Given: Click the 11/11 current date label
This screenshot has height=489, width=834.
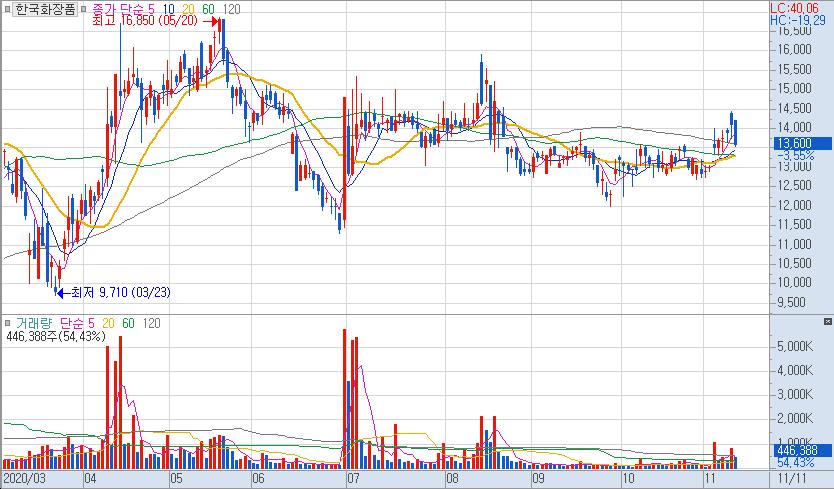Looking at the screenshot, I should [791, 478].
